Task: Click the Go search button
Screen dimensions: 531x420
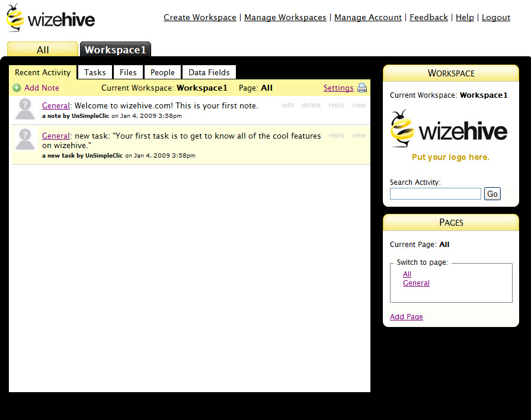Action: pos(492,194)
